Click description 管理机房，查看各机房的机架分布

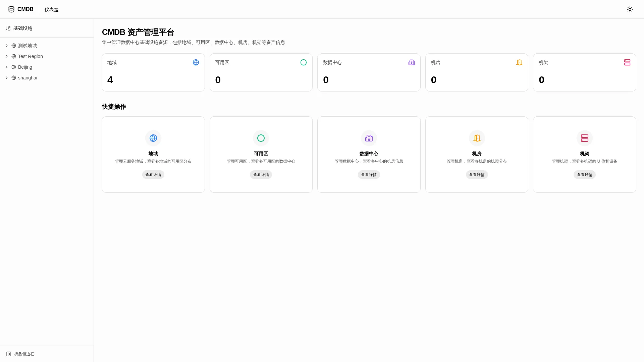(477, 161)
